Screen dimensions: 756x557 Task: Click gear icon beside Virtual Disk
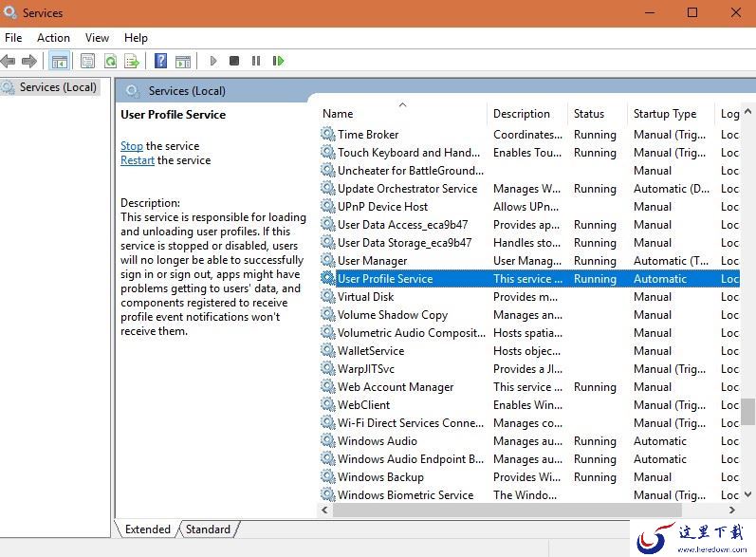click(328, 296)
